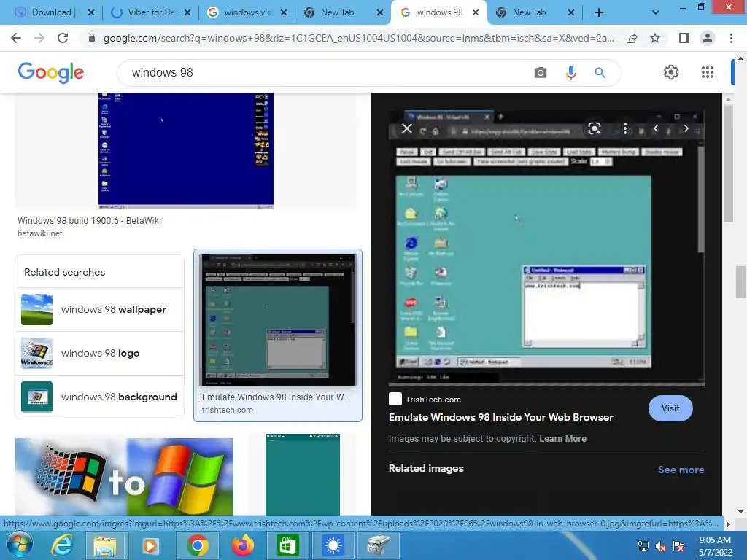747x560 pixels.
Task: Bookmark this page with the star icon
Action: pyautogui.click(x=655, y=38)
